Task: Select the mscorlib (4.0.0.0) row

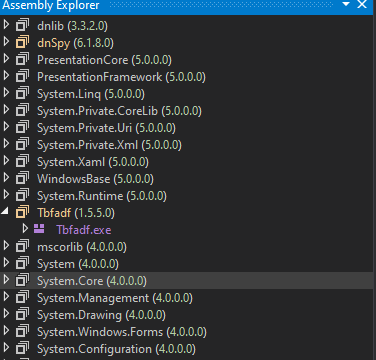Action: [x=186, y=247]
